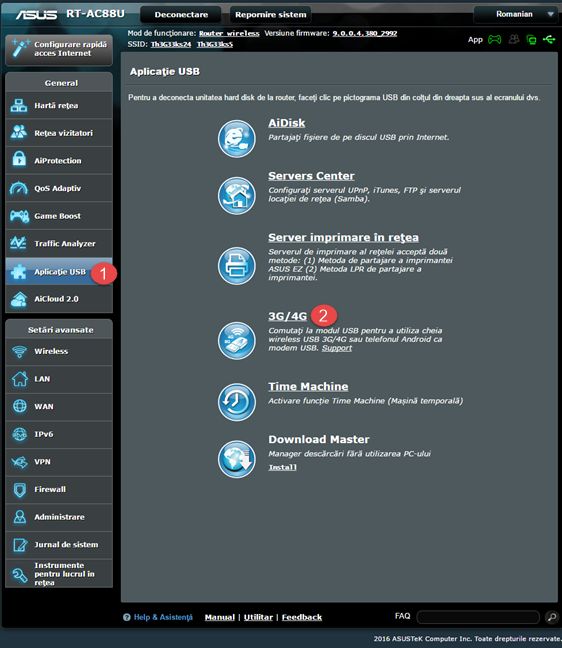
Task: Open Instrumente pentru lucrul în rețea
Action: click(x=59, y=574)
